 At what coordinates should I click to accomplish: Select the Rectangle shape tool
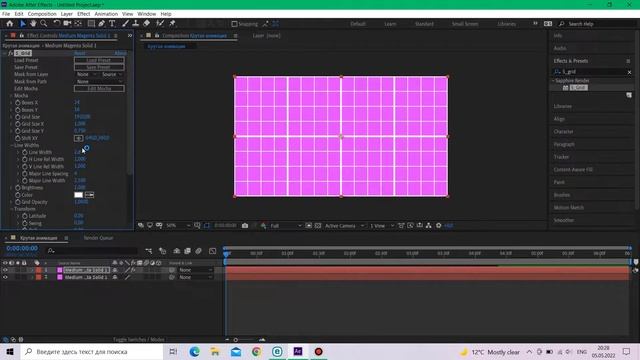tap(91, 24)
